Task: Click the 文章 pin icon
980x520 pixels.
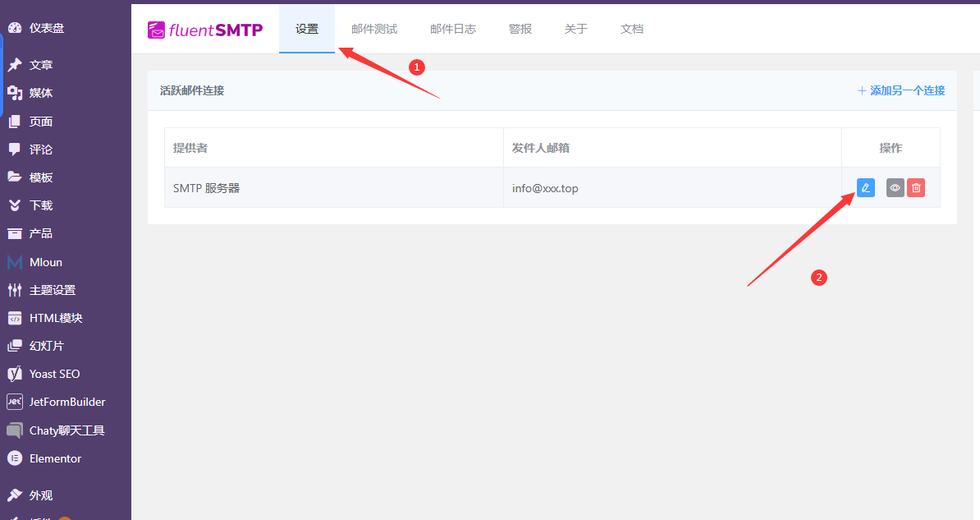Action: tap(15, 64)
